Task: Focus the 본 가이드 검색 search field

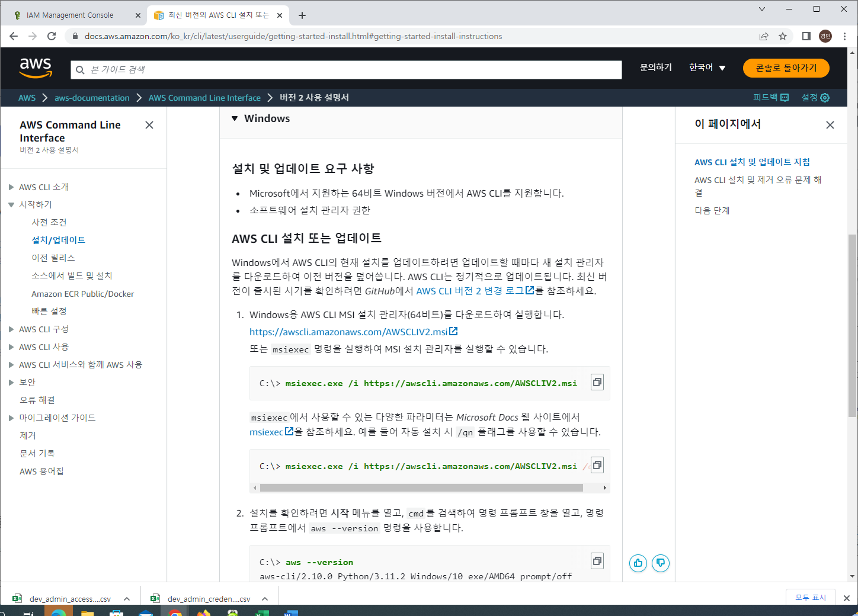Action: click(346, 70)
